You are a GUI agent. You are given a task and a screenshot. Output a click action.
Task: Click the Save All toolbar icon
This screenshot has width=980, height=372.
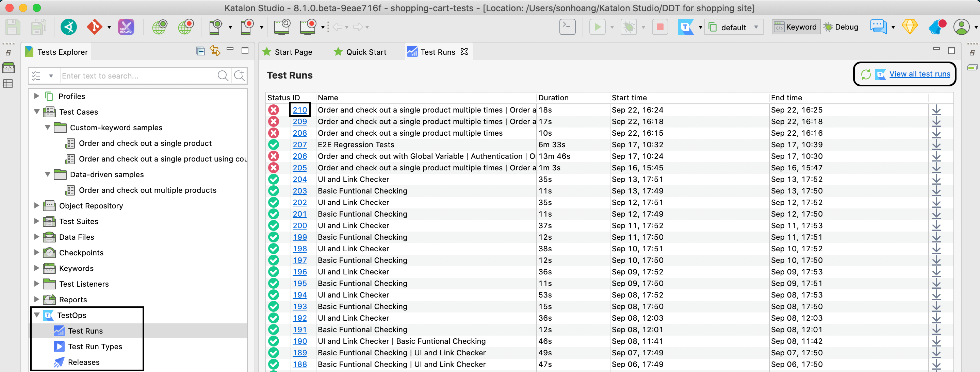38,27
